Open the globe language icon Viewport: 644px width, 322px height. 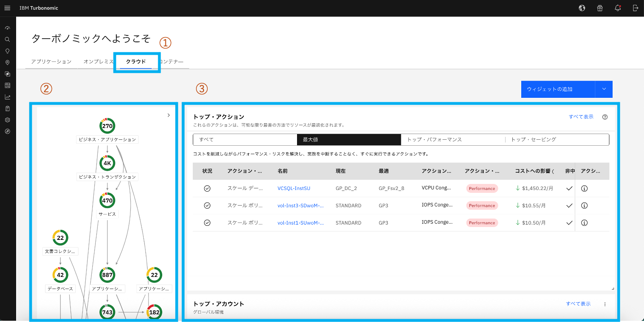pyautogui.click(x=582, y=8)
